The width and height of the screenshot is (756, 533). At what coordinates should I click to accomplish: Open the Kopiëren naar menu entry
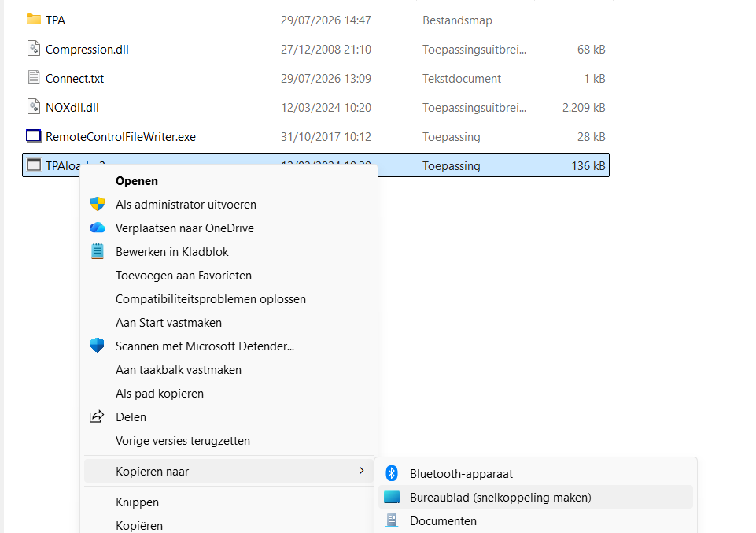(229, 472)
